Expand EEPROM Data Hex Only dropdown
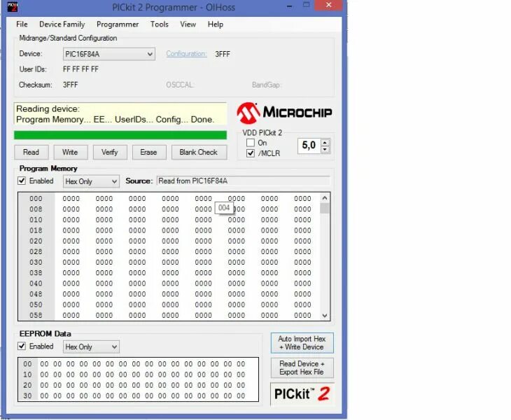511x420 pixels. pos(91,346)
